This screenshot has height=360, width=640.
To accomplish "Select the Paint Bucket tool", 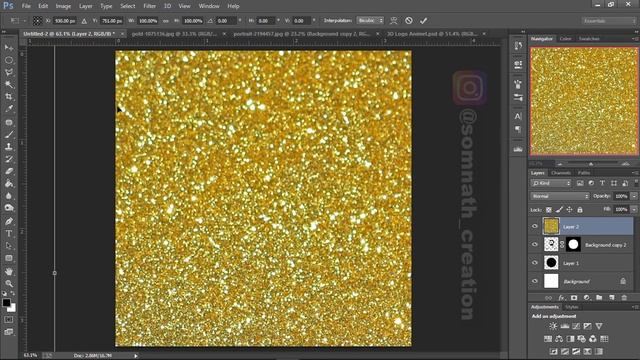I will 9,183.
